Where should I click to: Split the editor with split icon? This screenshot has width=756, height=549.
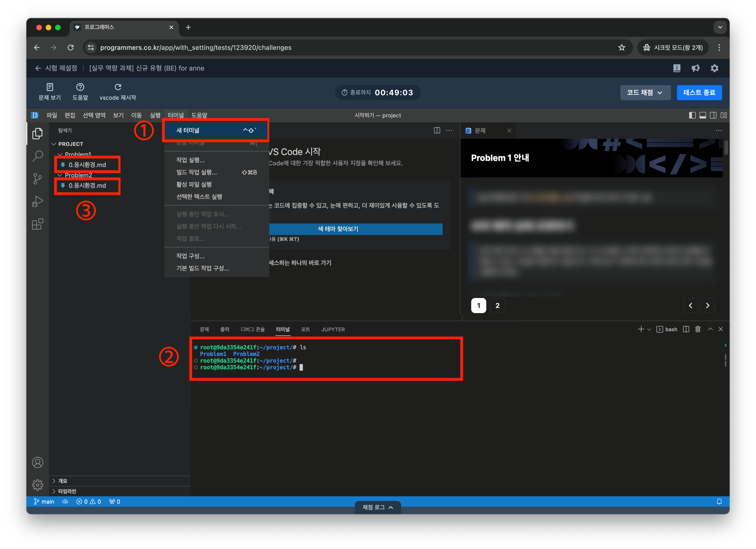pos(437,130)
